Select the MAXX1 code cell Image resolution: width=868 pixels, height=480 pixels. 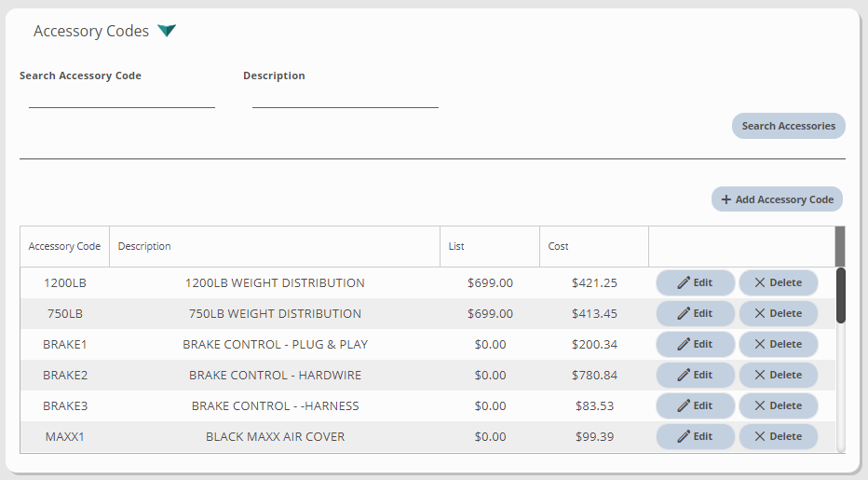coord(65,437)
